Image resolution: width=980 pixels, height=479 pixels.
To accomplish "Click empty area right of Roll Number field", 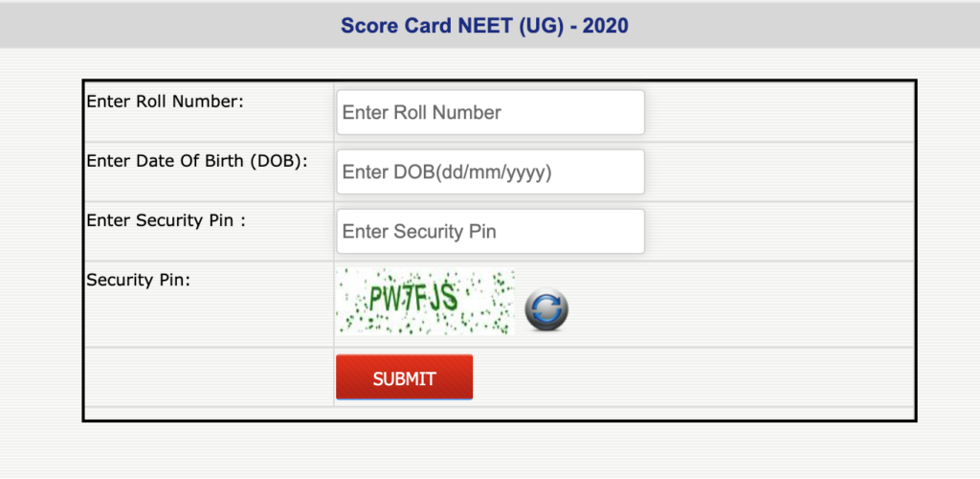I will (779, 112).
